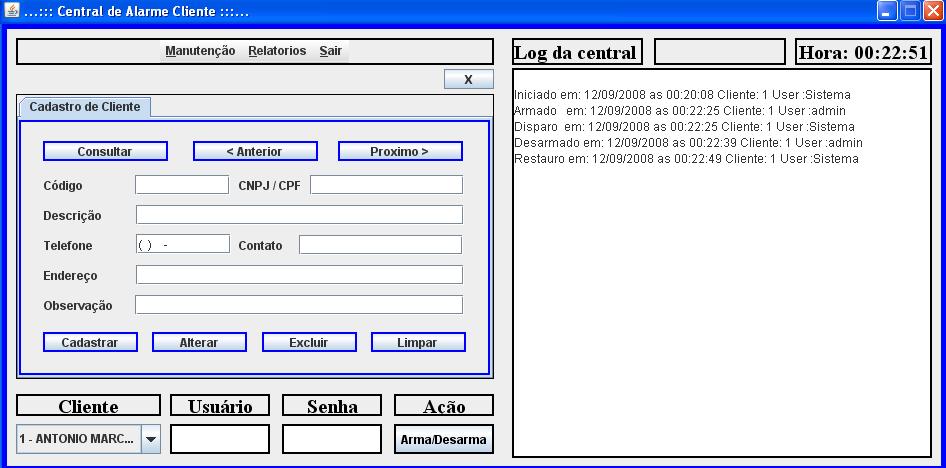Image resolution: width=946 pixels, height=468 pixels.
Task: Click the Cliente header label
Action: click(89, 406)
